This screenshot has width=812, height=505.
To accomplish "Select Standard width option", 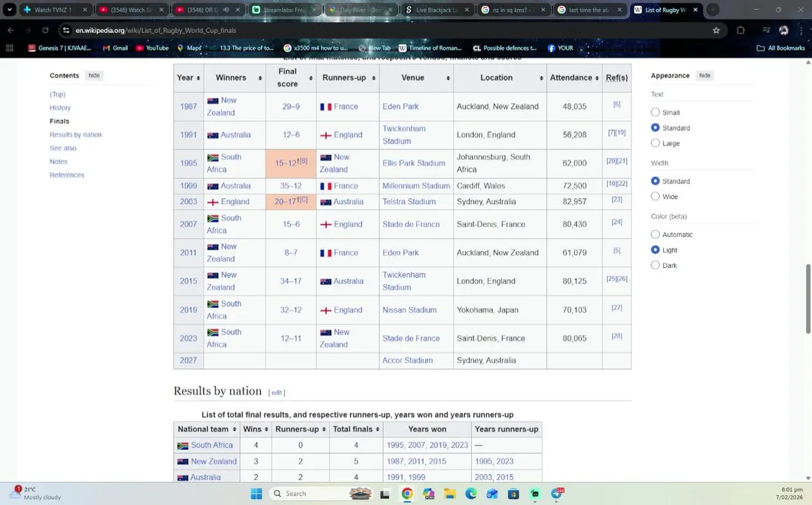I will click(x=655, y=181).
